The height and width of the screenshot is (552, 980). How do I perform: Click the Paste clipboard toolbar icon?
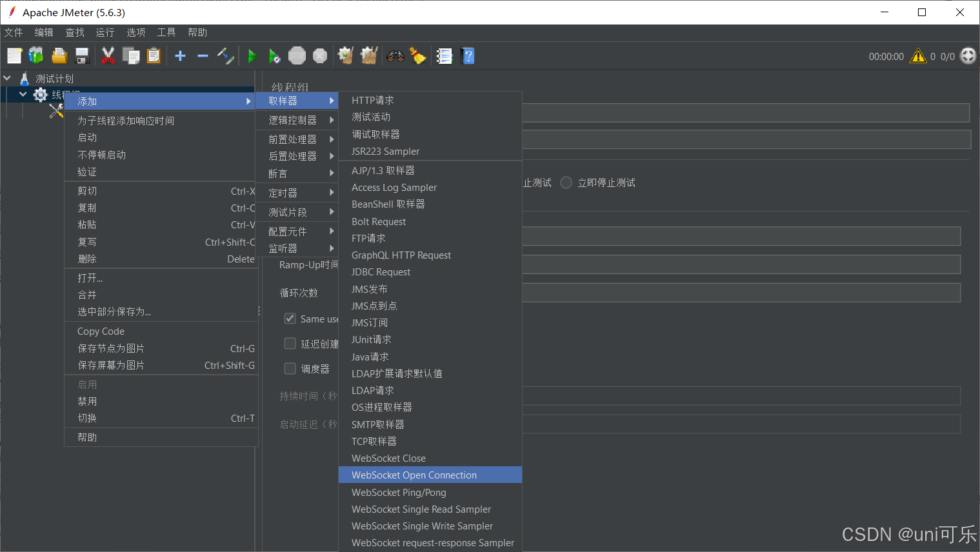154,56
